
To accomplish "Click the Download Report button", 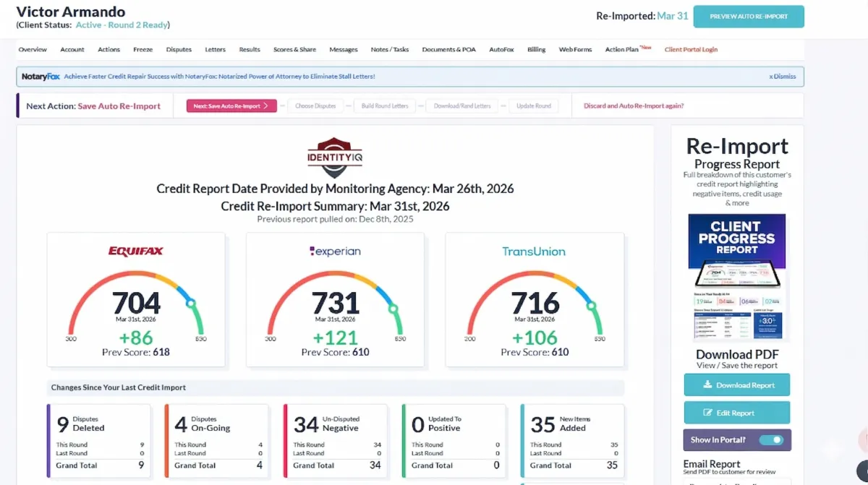I will 737,385.
